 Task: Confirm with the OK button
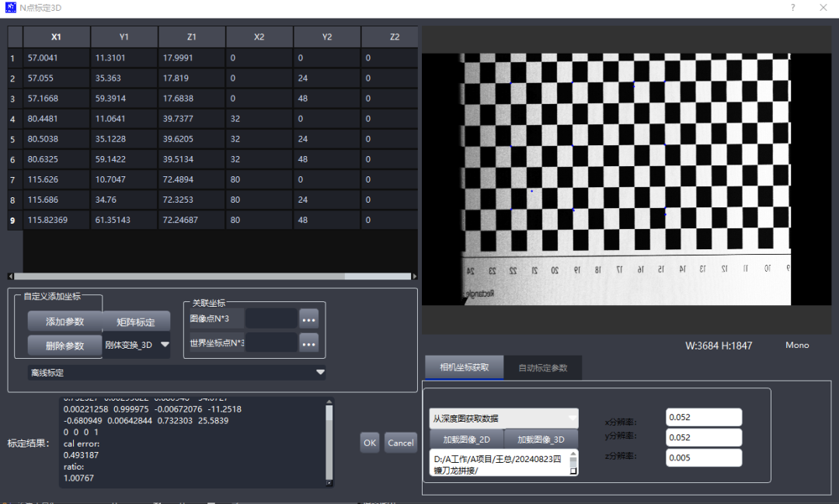coord(370,443)
